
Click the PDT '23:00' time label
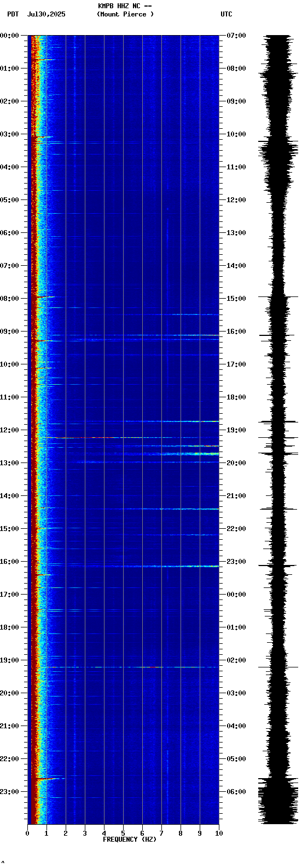(9, 792)
